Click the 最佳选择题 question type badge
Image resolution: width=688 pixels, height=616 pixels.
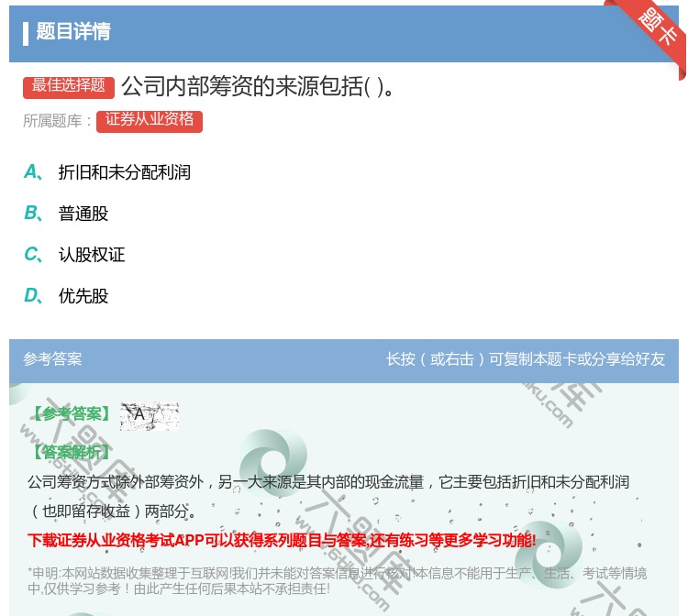tap(69, 86)
